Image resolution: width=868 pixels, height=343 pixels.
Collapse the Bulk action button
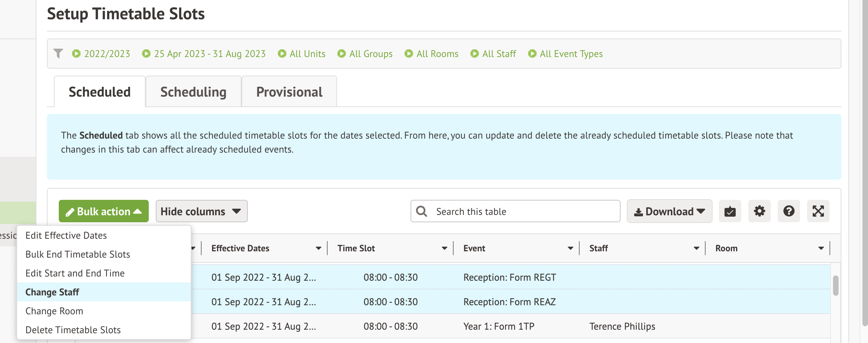tap(104, 211)
